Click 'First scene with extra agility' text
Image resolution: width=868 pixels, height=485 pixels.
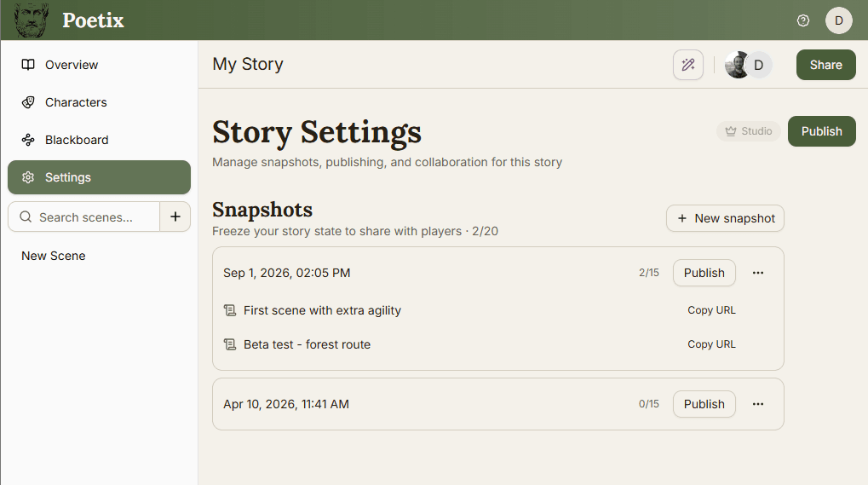tap(322, 310)
